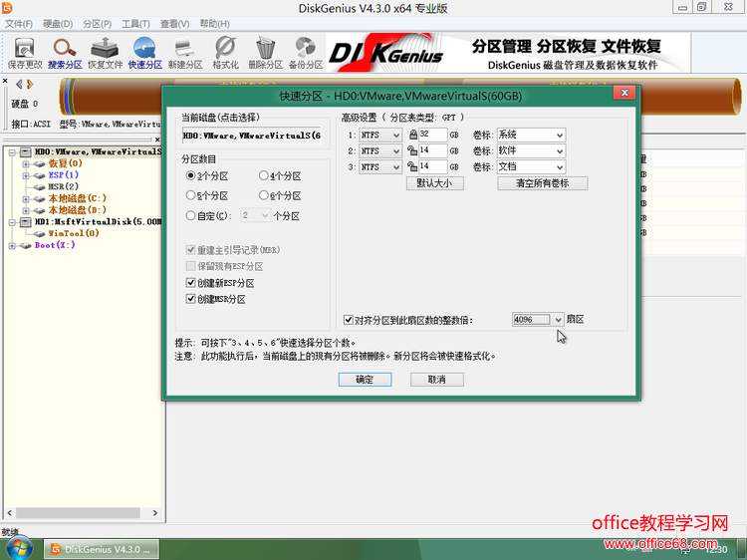This screenshot has width=747, height=560.
Task: Select WimTool(0) in the disk tree
Action: (74, 233)
